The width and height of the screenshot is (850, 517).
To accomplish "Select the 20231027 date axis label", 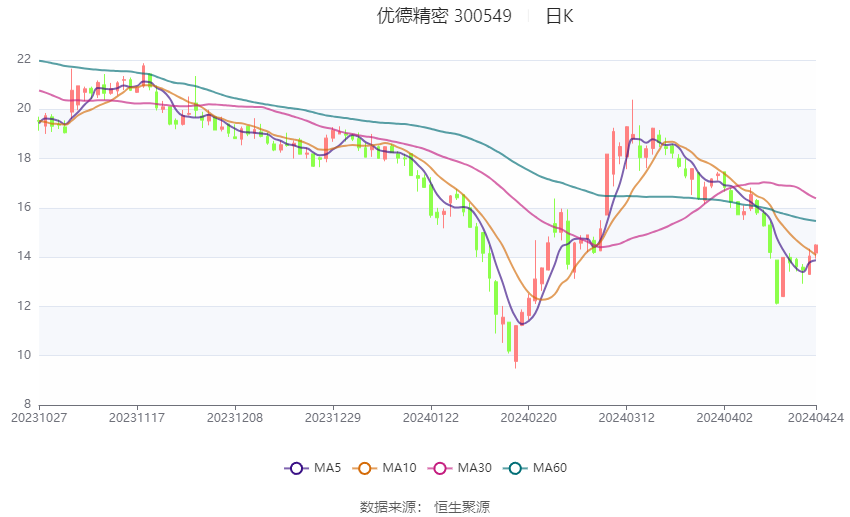I will coord(39,418).
